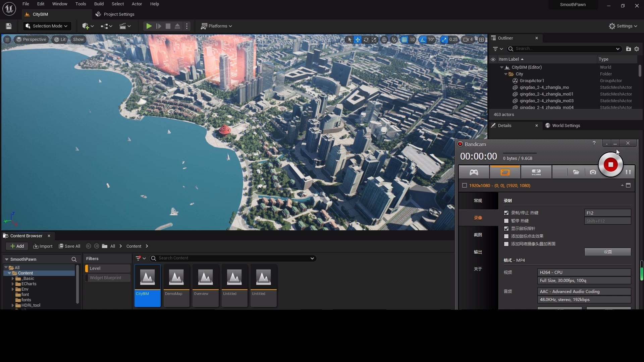The image size is (644, 362).
Task: Enable 添加鼠标点击效果 checkbox
Action: click(506, 236)
